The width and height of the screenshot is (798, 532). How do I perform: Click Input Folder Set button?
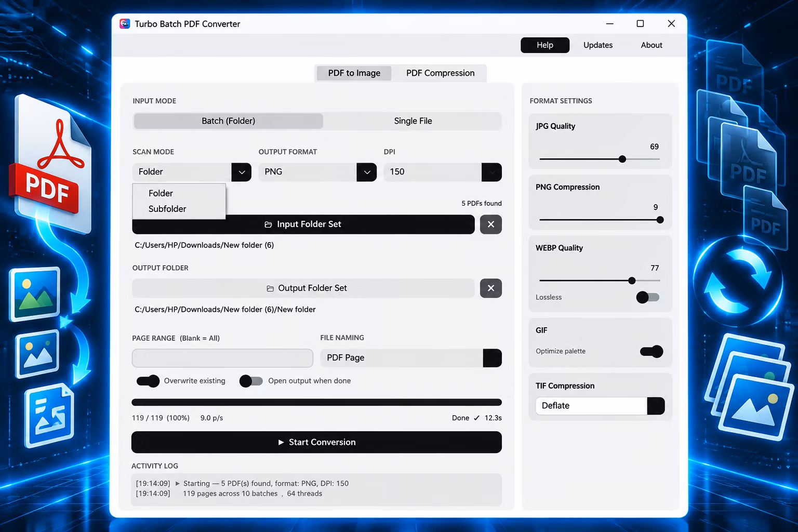[x=303, y=224]
